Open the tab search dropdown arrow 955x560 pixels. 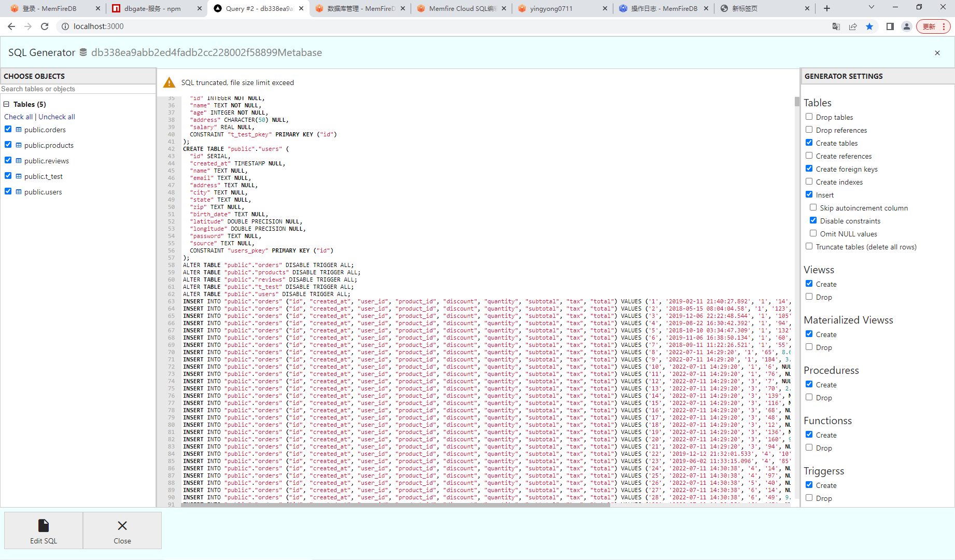872,7
